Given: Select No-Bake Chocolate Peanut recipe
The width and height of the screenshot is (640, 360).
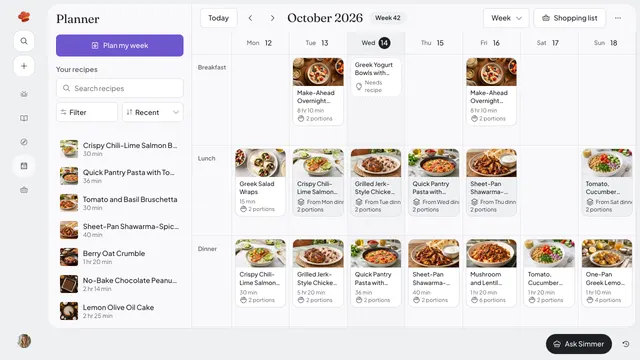Looking at the screenshot, I should coord(120,284).
